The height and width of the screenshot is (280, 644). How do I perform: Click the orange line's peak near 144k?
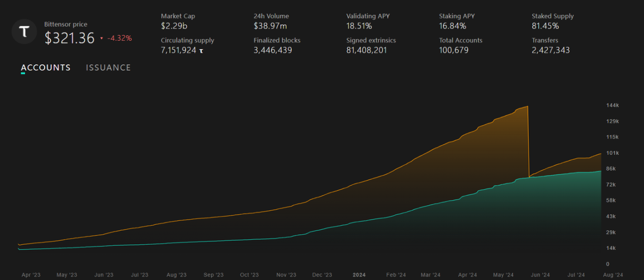(527, 106)
